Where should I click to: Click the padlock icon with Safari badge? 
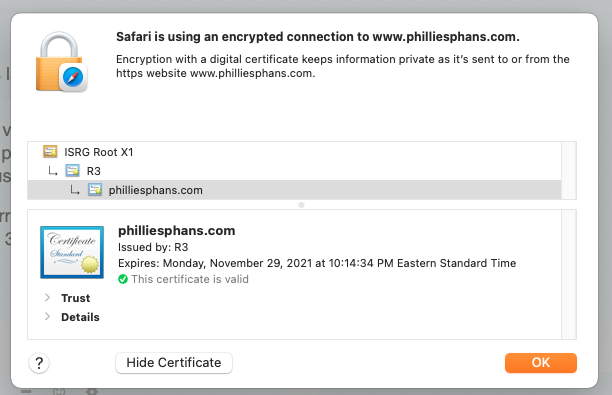tap(61, 61)
